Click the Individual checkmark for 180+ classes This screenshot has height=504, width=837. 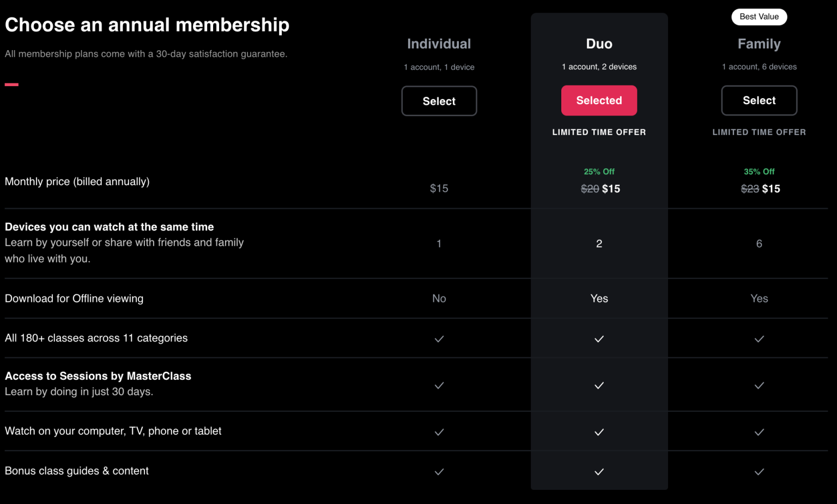click(x=439, y=339)
